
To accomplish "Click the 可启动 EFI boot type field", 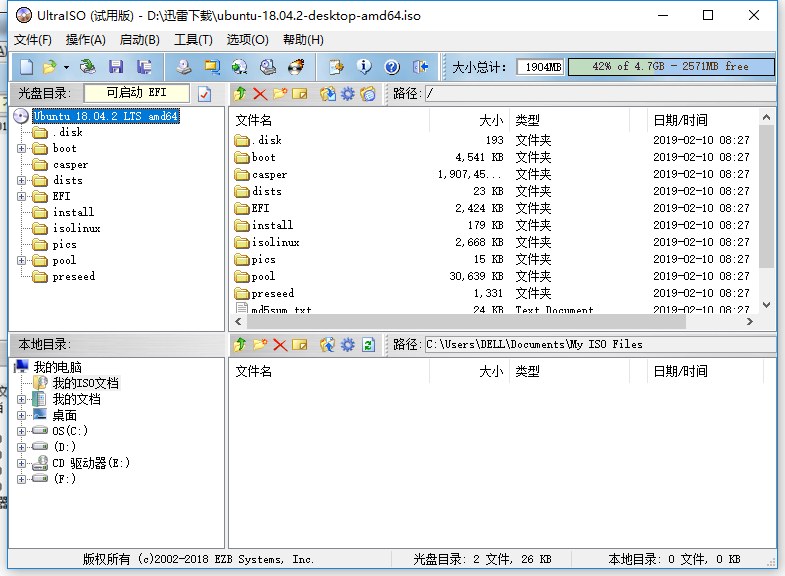I will 137,93.
